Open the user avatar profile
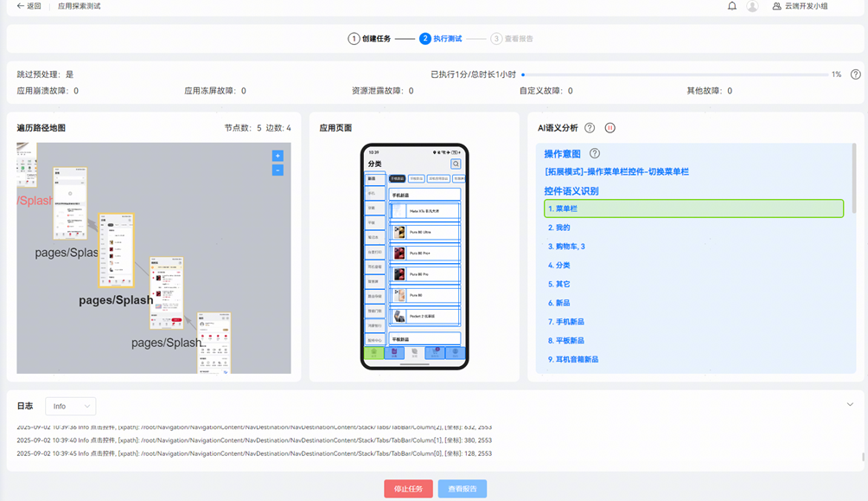Viewport: 868px width, 501px height. pyautogui.click(x=752, y=6)
